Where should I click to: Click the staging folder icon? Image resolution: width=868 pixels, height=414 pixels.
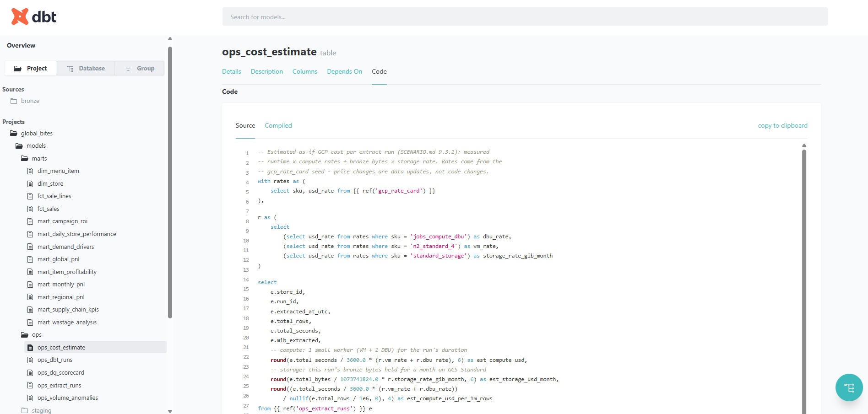tap(25, 411)
